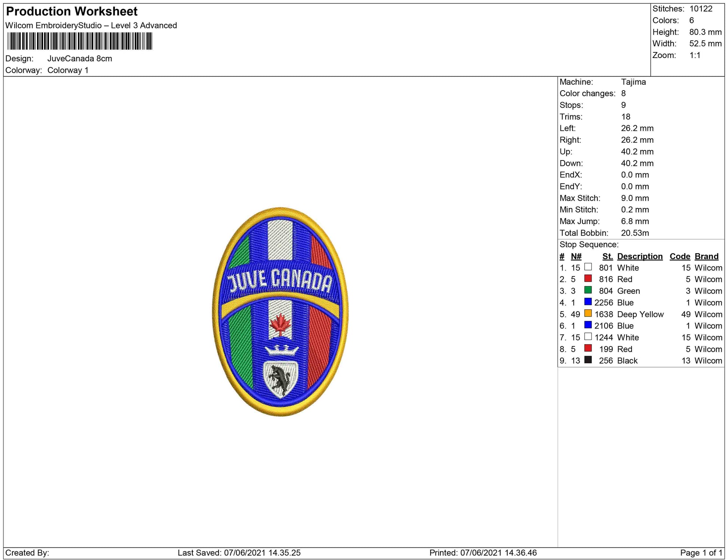Screen dimensions: 728x560
Task: Click the Description column header
Action: click(640, 256)
